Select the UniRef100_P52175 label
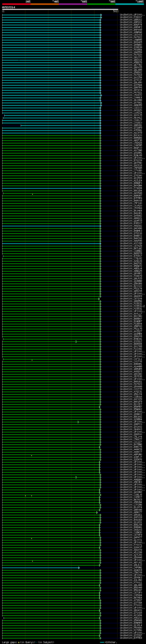Image resolution: width=146 pixels, height=644 pixels. coord(131,329)
